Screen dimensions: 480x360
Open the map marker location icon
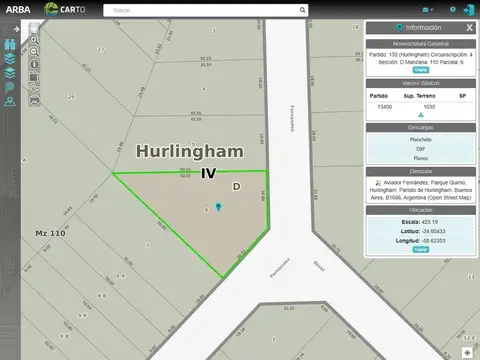pyautogui.click(x=10, y=101)
